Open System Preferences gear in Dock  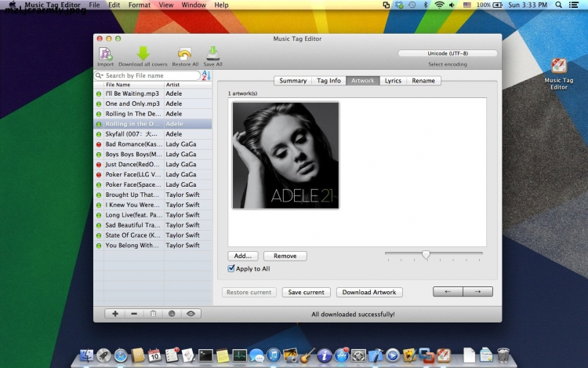tap(358, 355)
